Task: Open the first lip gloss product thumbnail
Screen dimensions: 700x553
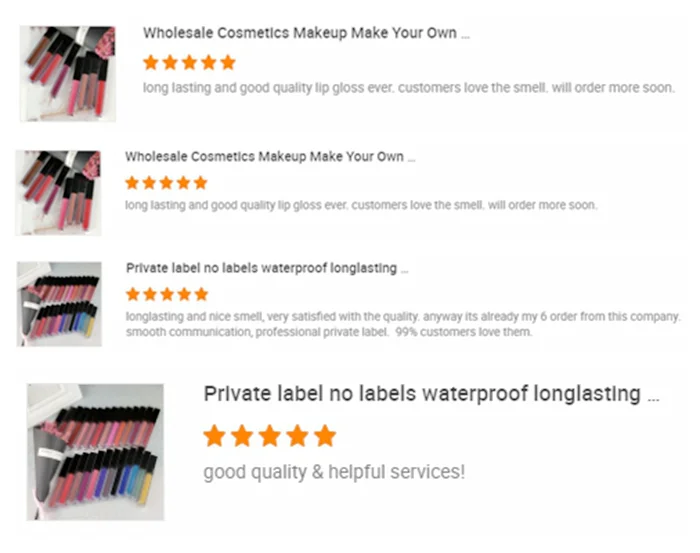Action: [68, 74]
